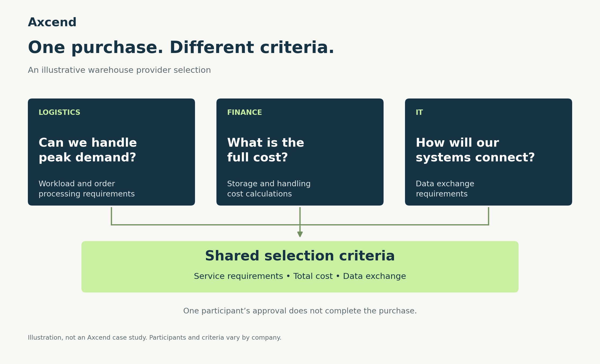Click 'Service requirements' in the green box
The image size is (600, 364).
point(238,276)
